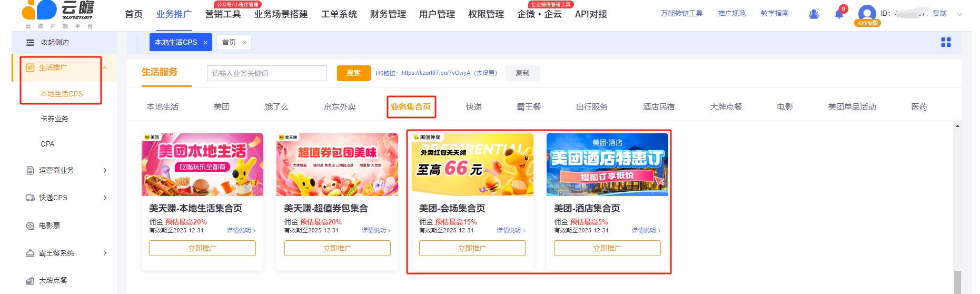Open the grid layout icon

(946, 42)
